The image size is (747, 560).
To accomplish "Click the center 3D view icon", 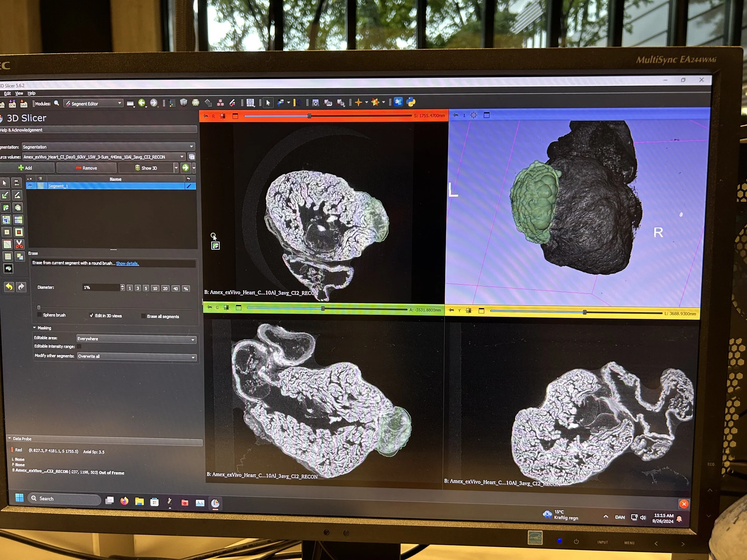I will 474,115.
